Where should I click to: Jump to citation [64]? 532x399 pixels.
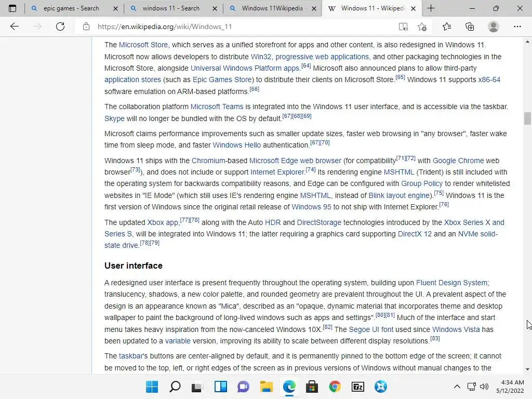(306, 66)
